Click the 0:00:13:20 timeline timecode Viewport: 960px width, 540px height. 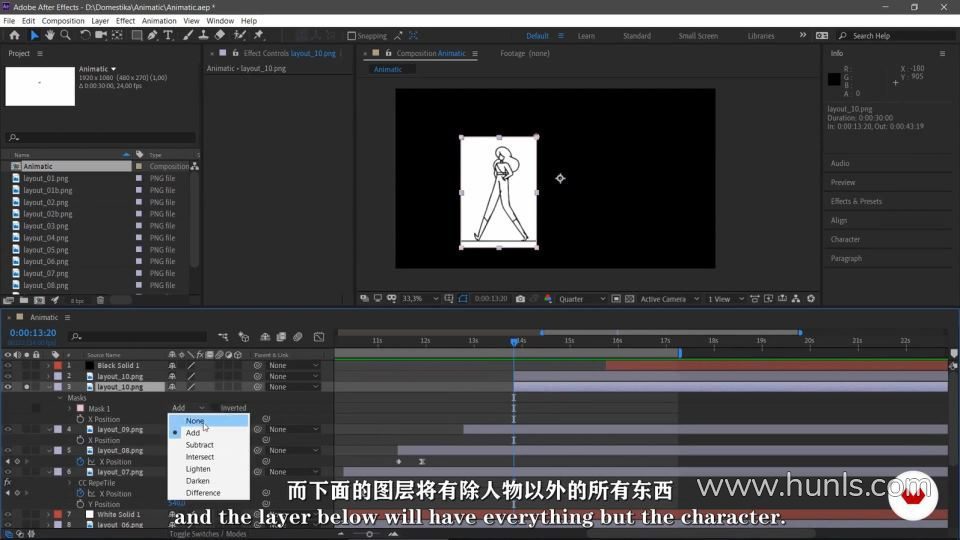click(32, 333)
